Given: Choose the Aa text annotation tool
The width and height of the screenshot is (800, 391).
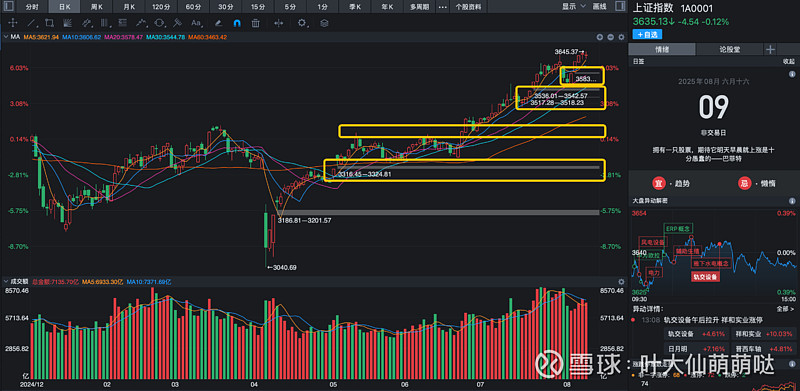Looking at the screenshot, I should click(x=196, y=22).
